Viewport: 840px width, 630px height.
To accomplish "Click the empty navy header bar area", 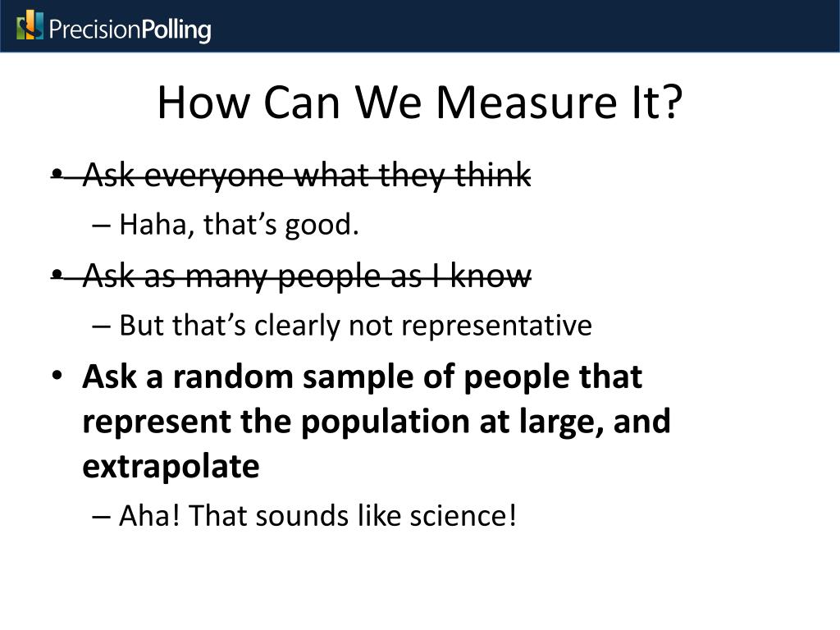I will pos(525,25).
